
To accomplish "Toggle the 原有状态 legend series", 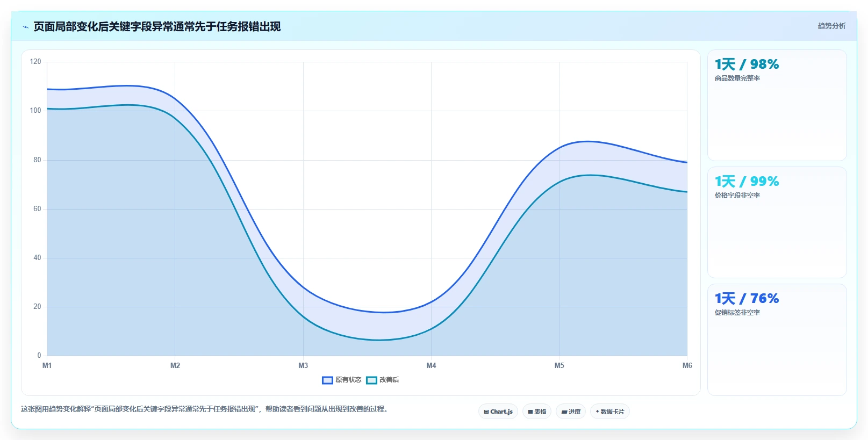I will pyautogui.click(x=342, y=380).
